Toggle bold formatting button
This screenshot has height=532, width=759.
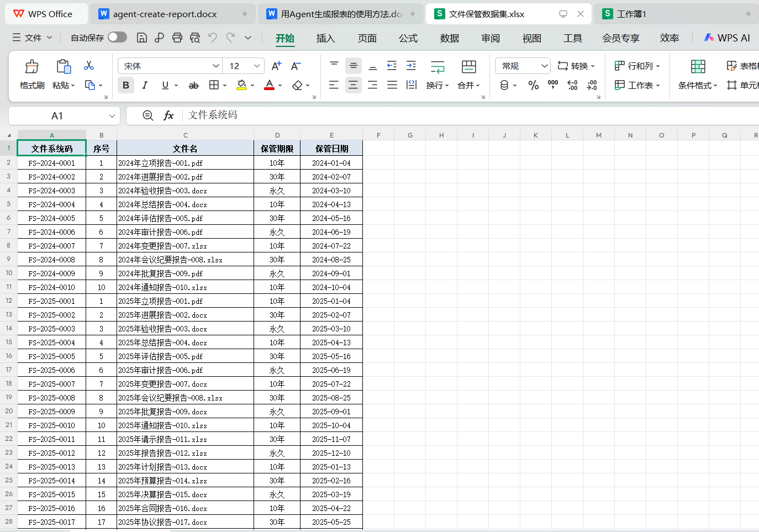pos(126,85)
